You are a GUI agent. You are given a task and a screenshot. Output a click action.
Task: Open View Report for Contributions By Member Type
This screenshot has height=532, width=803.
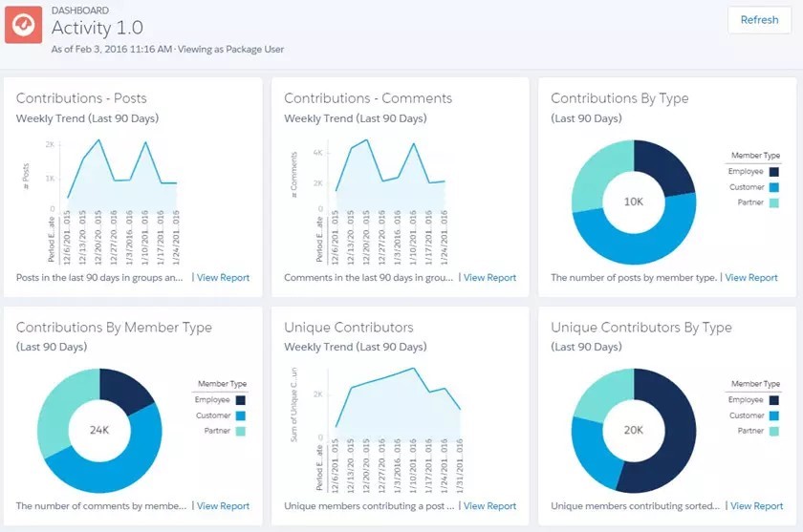[223, 506]
